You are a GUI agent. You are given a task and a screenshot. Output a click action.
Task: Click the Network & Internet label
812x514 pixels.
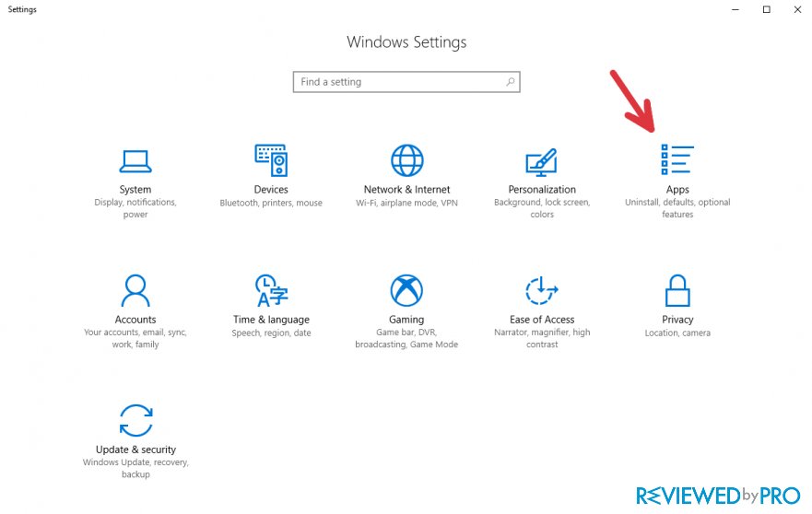coord(406,190)
